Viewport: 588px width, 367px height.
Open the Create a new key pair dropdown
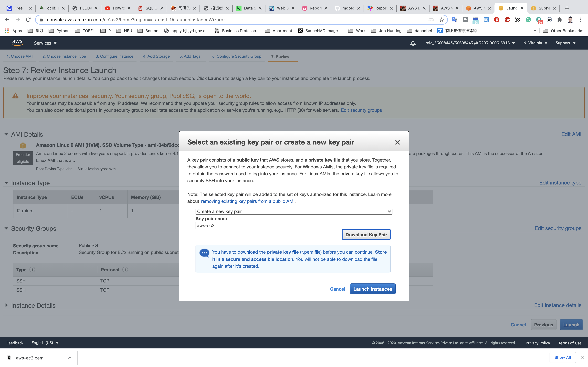[294, 211]
